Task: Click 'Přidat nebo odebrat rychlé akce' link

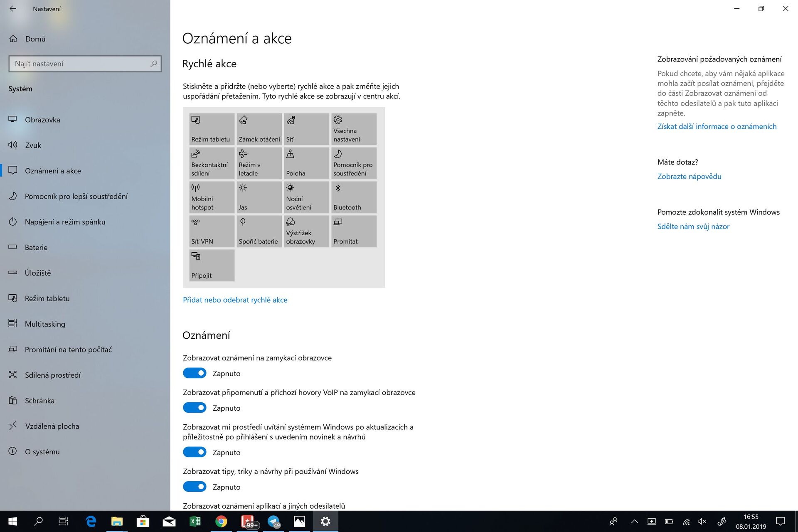Action: click(x=235, y=300)
